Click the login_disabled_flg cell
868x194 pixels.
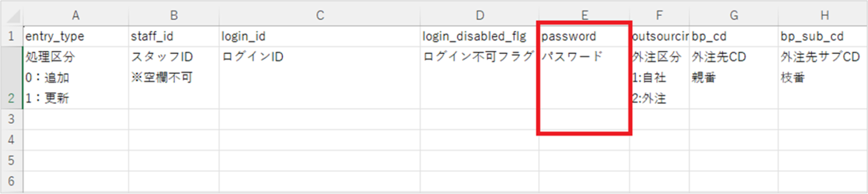coord(480,36)
